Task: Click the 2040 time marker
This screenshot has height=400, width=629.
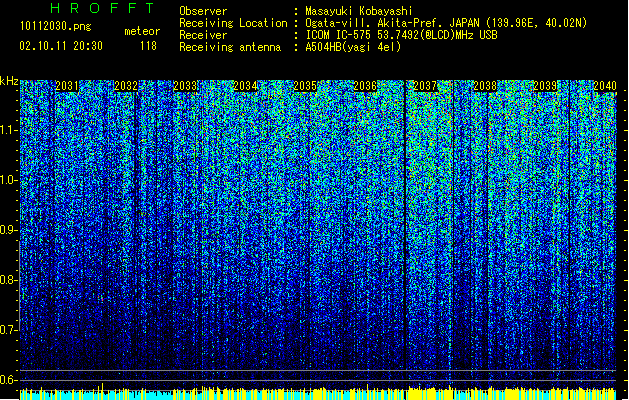Action: click(x=605, y=86)
